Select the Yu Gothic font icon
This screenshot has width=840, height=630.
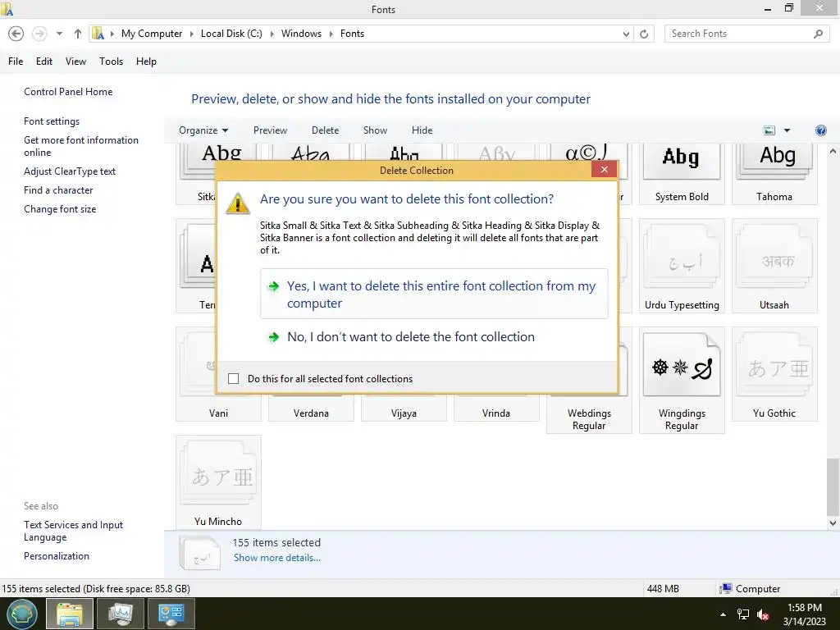coord(774,365)
